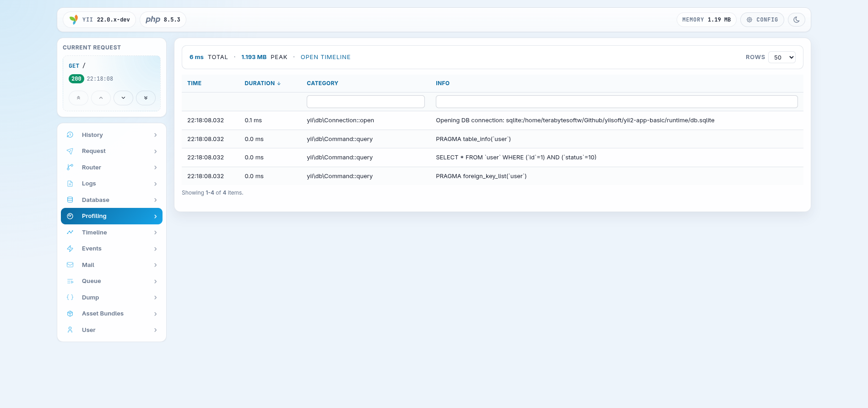This screenshot has height=408, width=868.
Task: Focus the INFO filter input
Action: (x=617, y=102)
